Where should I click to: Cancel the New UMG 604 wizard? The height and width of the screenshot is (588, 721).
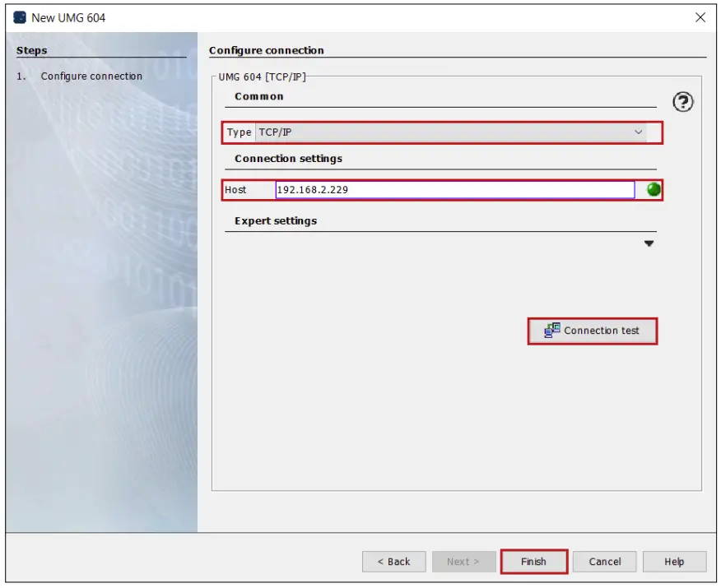tap(604, 562)
